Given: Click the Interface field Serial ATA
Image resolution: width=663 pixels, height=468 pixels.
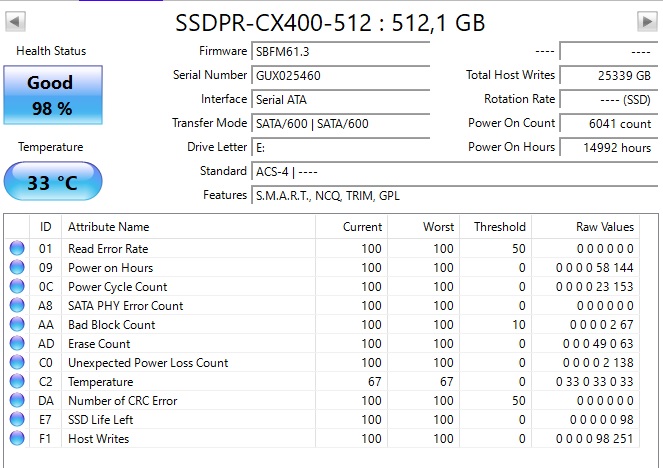Looking at the screenshot, I should 341,100.
